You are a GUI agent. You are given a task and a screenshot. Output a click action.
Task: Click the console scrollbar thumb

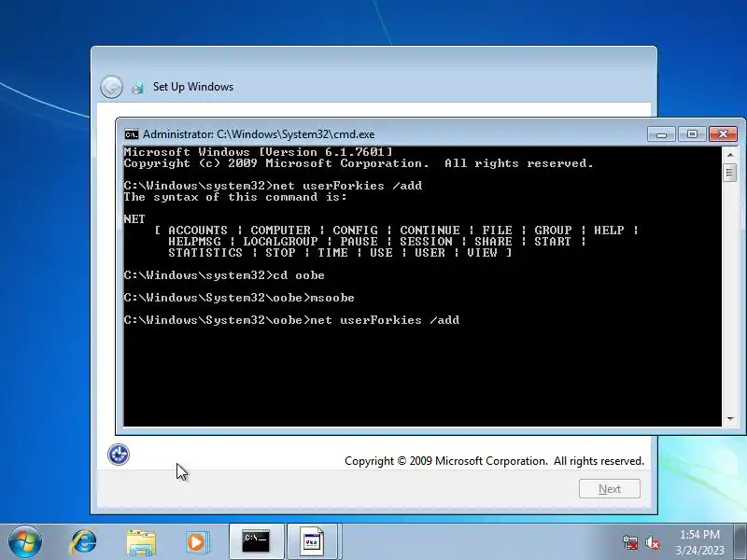tap(730, 173)
